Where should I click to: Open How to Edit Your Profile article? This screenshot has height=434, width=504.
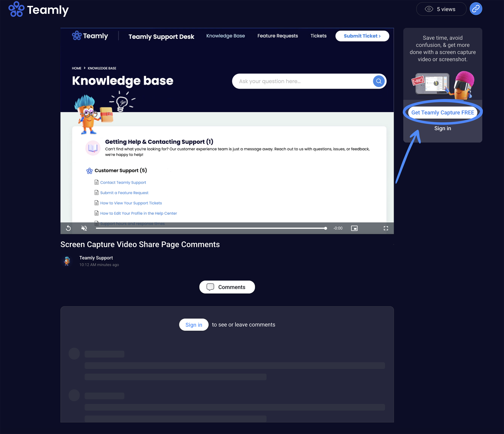[x=138, y=213]
